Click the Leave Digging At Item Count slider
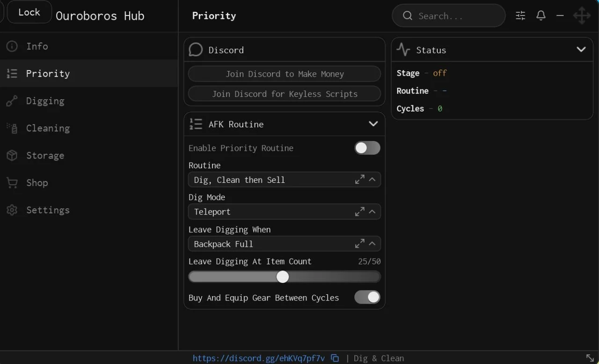 [x=285, y=277]
